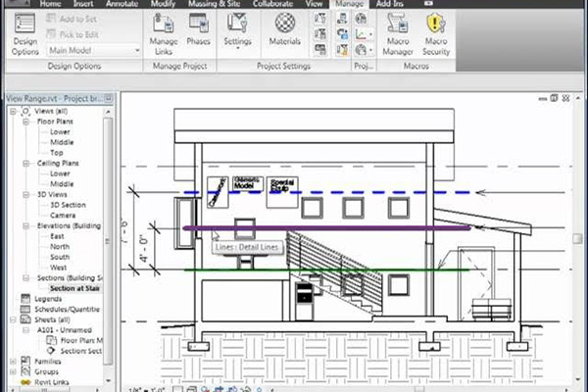Select the Section at Stair view
The image size is (588, 392).
74,288
